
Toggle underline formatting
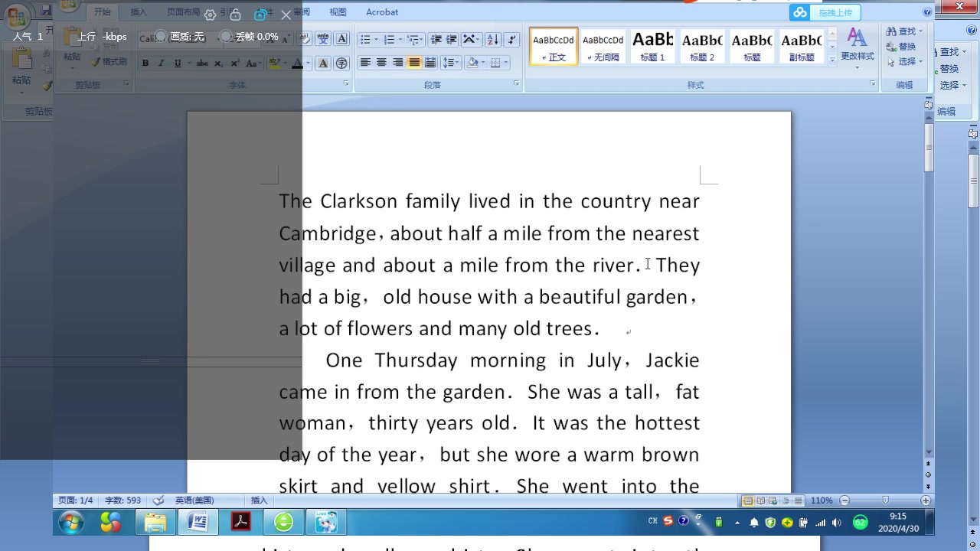(178, 64)
